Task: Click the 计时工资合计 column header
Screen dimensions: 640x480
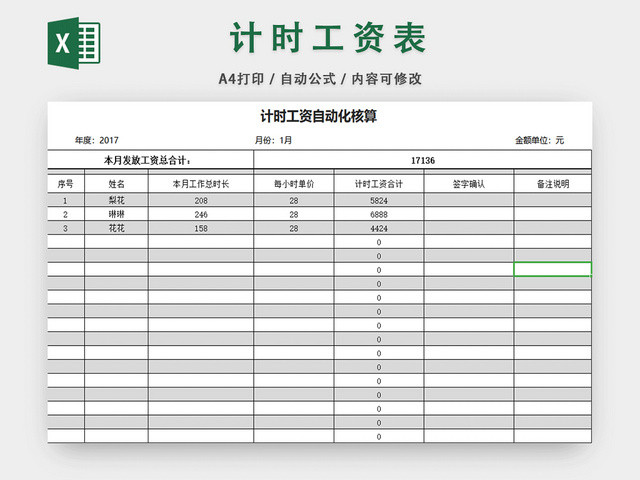Action: pyautogui.click(x=379, y=184)
